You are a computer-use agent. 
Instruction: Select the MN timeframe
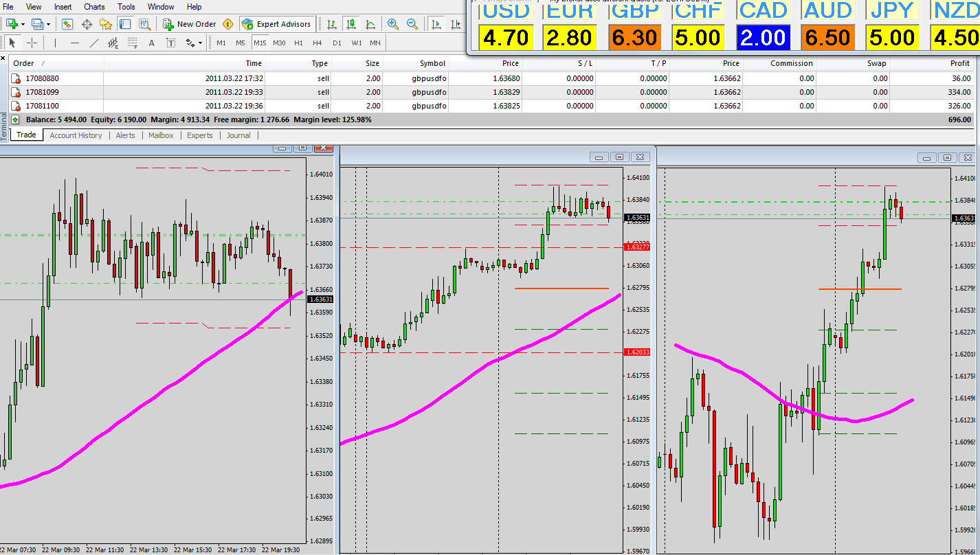click(x=375, y=43)
